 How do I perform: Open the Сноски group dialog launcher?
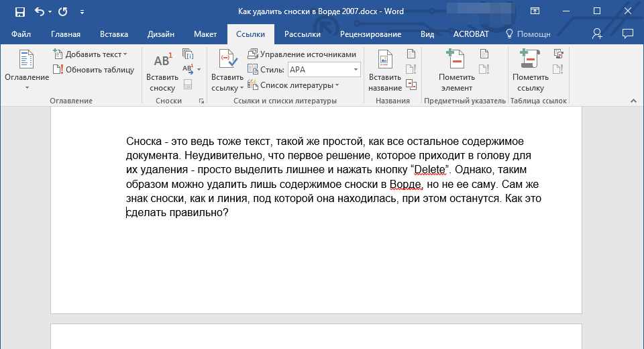[201, 101]
